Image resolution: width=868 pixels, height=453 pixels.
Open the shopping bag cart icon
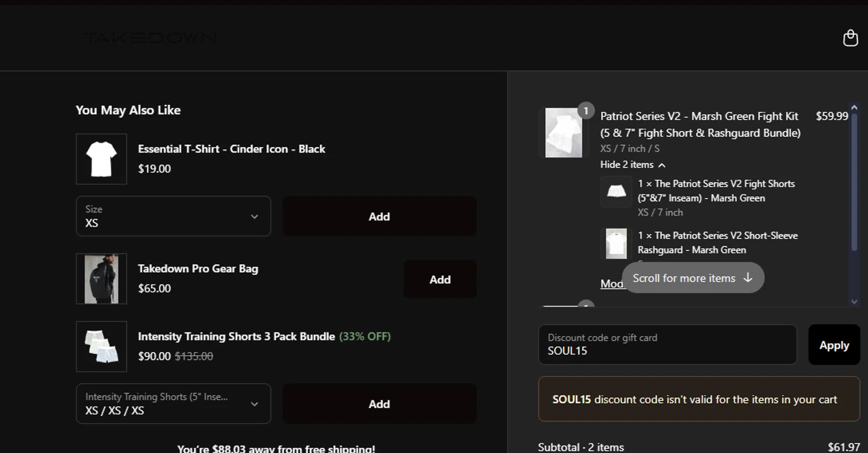850,38
